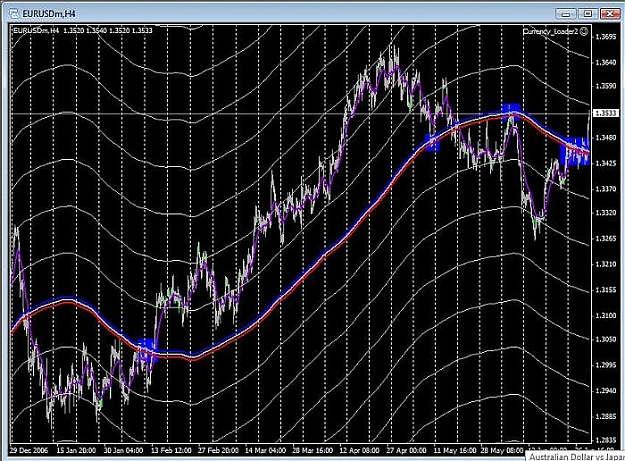Click the 1.3155 price scale label

[x=605, y=290]
